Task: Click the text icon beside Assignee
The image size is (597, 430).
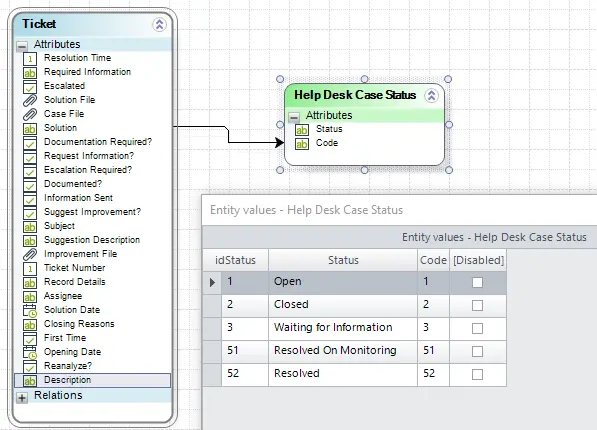Action: point(30,297)
